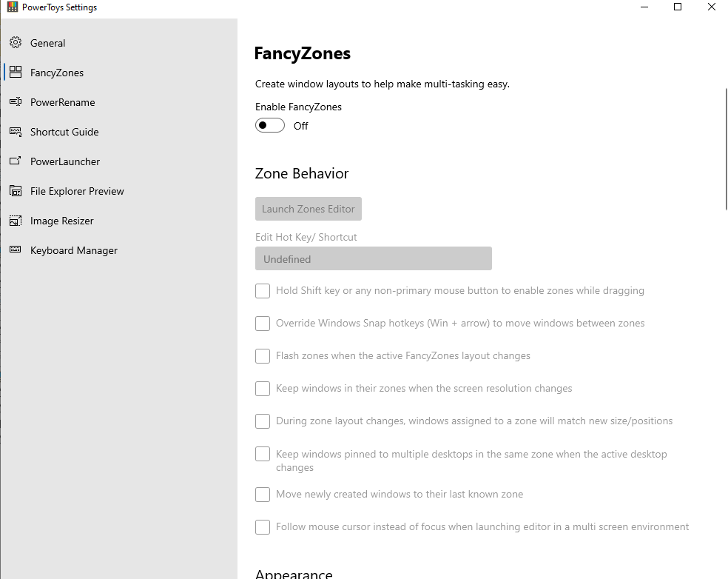
Task: Open General settings via the gear icon
Action: click(x=16, y=43)
